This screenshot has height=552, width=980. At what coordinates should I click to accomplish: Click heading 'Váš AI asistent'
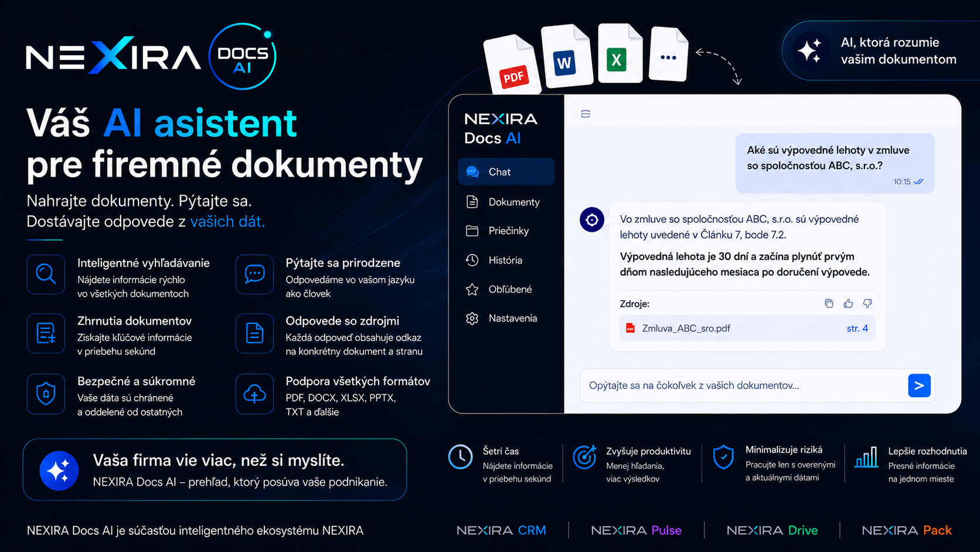162,123
